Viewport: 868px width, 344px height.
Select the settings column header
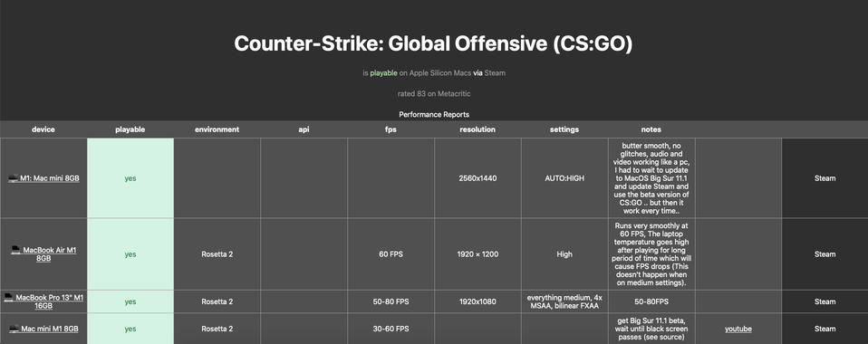point(564,129)
